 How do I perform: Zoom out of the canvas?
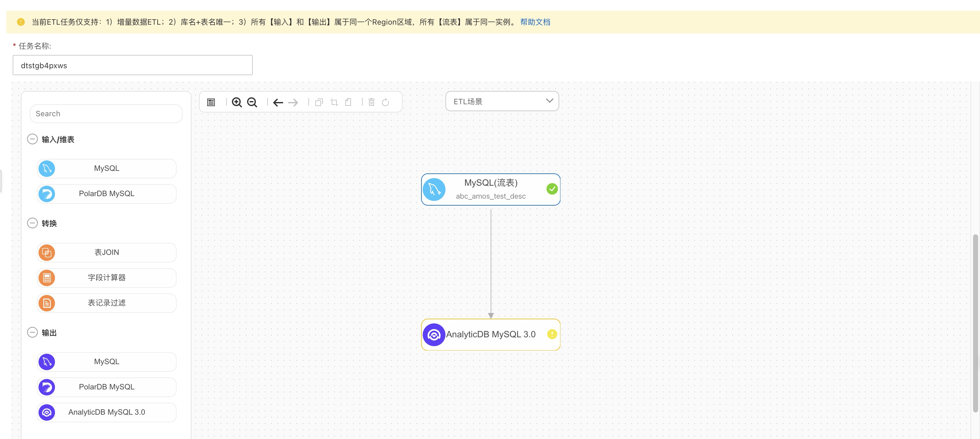pos(252,102)
